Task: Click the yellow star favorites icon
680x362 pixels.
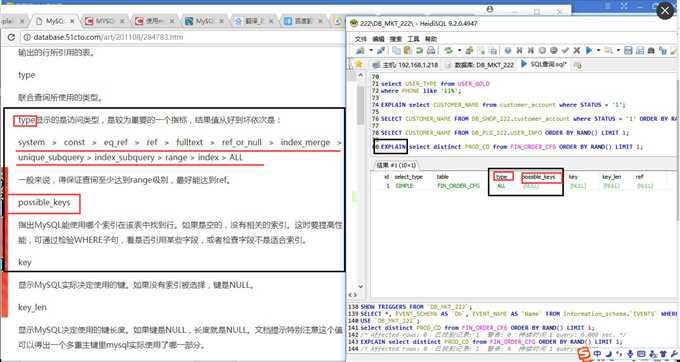Action: point(358,64)
